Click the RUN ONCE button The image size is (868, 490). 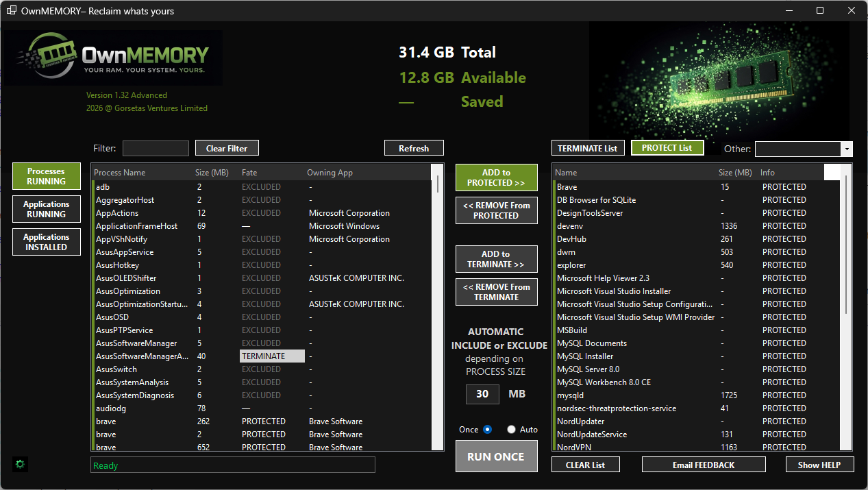pyautogui.click(x=497, y=456)
